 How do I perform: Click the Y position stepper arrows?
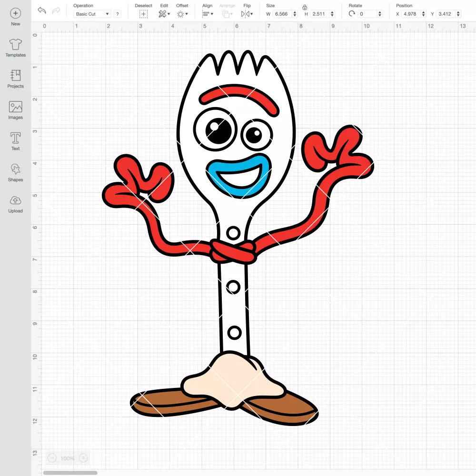pyautogui.click(x=458, y=14)
